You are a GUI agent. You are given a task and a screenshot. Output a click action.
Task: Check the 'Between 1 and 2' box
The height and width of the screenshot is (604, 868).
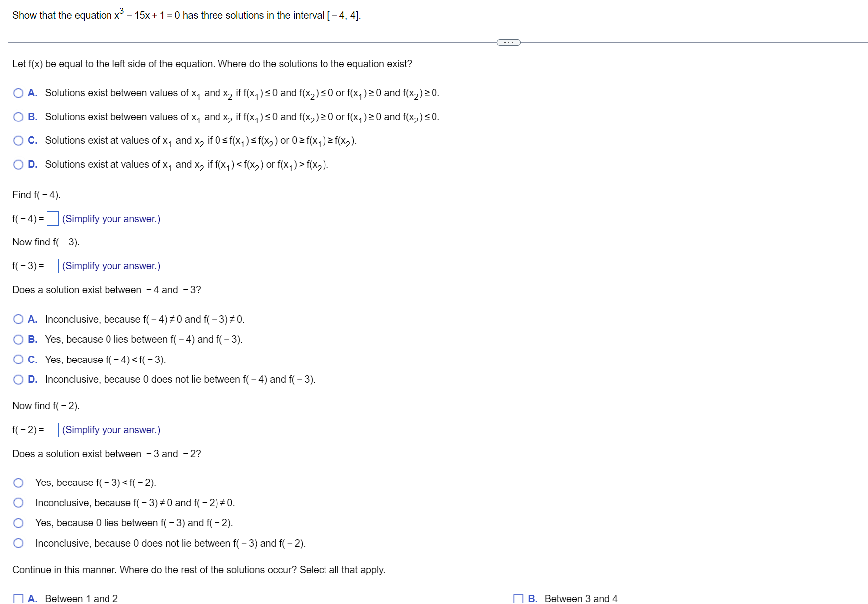coord(18,598)
